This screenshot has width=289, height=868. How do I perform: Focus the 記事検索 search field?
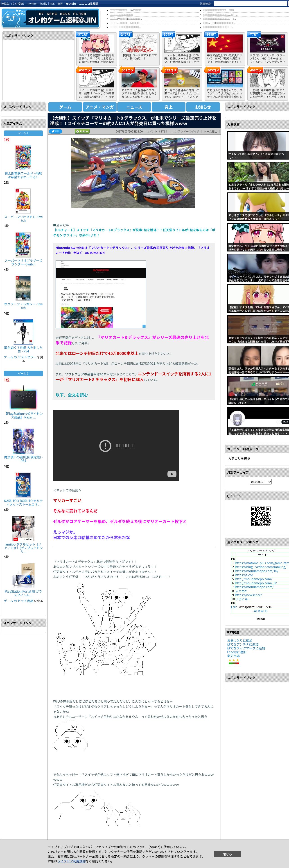pyautogui.click(x=250, y=4)
